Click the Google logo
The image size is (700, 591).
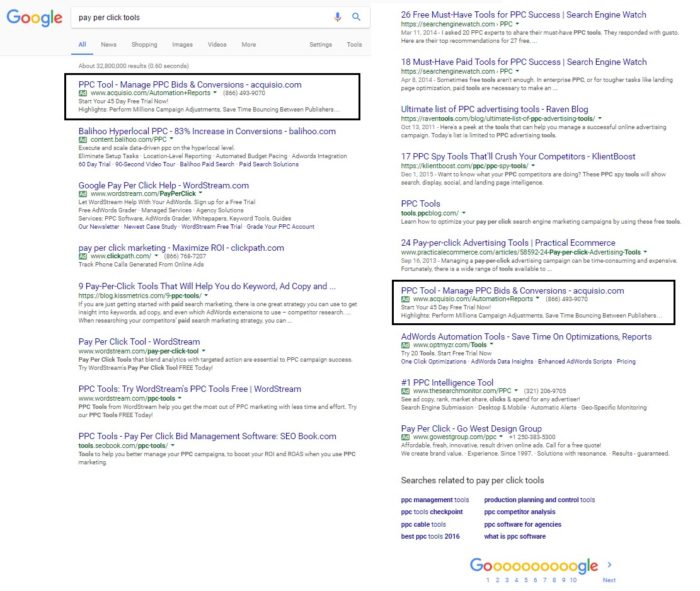pos(34,18)
